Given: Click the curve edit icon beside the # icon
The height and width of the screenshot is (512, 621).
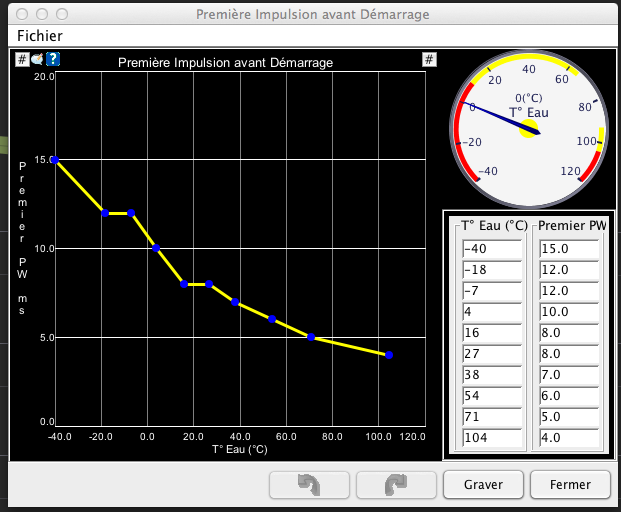Looking at the screenshot, I should 38,59.
